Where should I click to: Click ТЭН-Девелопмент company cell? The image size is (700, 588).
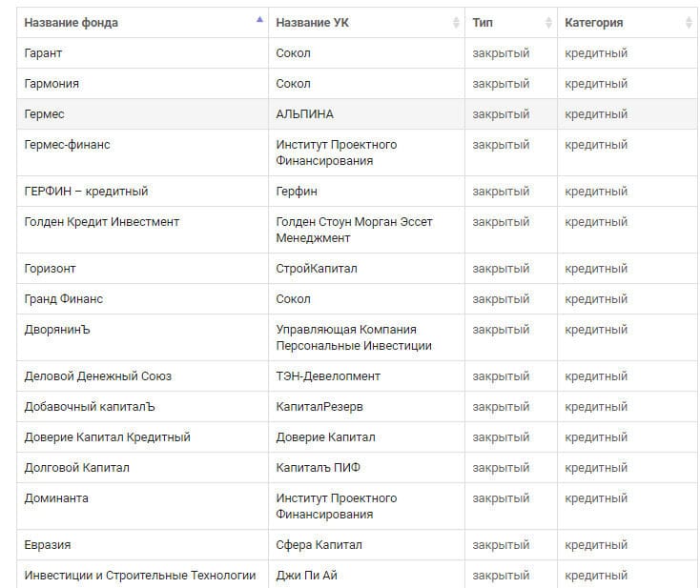[x=328, y=376]
